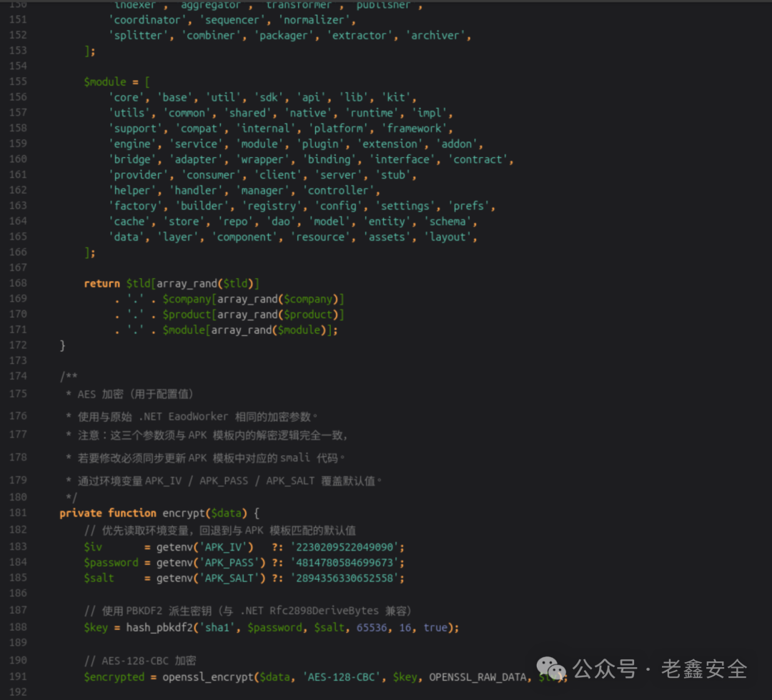Click the 'coordinator' string
The width and height of the screenshot is (772, 700).
149,20
